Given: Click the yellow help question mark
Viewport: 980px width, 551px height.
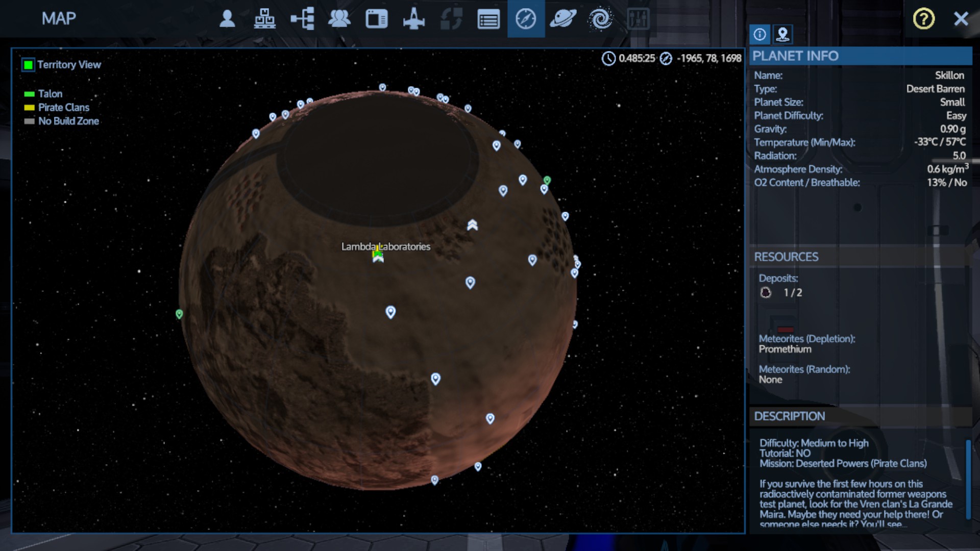Looking at the screenshot, I should pyautogui.click(x=923, y=19).
